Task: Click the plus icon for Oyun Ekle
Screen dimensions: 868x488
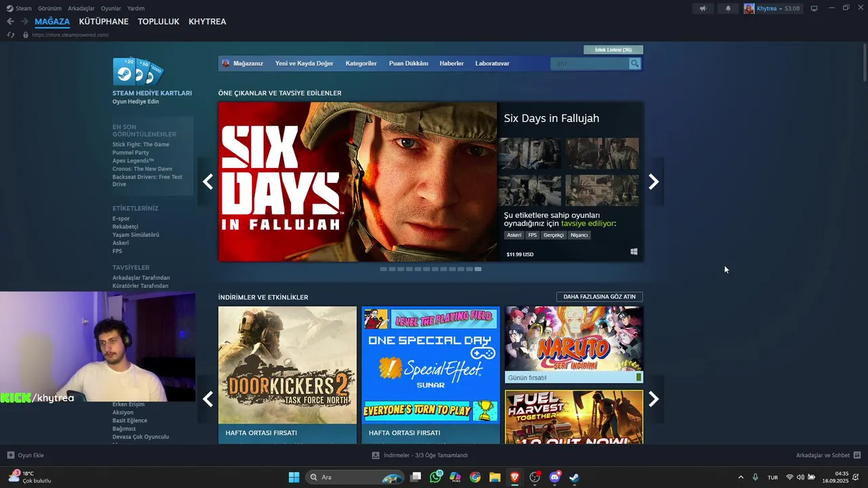Action: [10, 455]
